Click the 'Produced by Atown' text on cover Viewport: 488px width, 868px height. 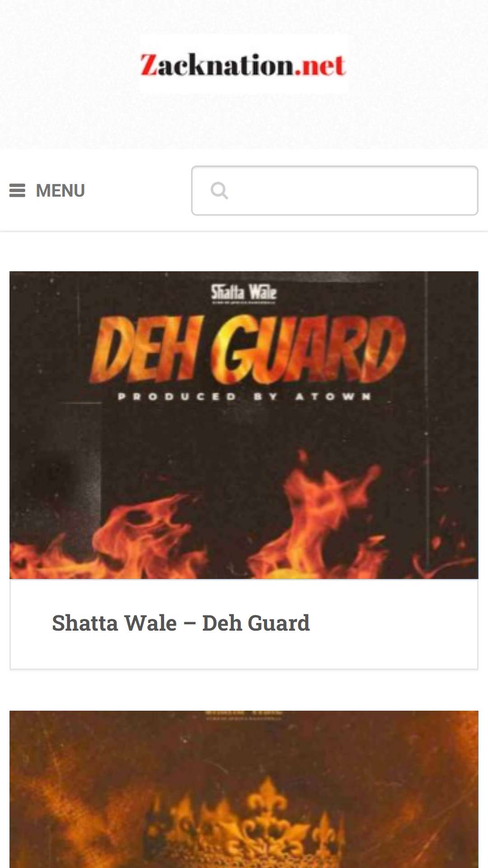tap(244, 396)
